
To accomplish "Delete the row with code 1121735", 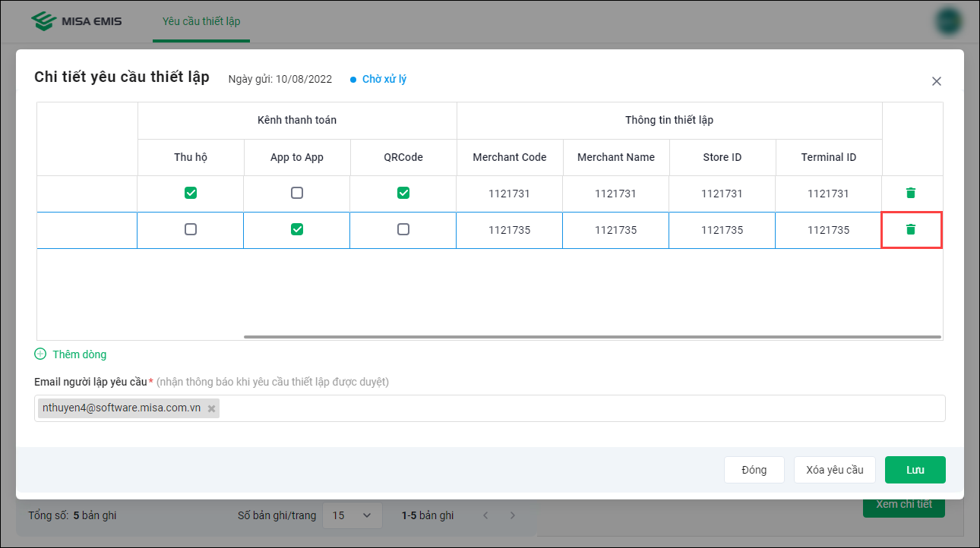I will coord(911,229).
